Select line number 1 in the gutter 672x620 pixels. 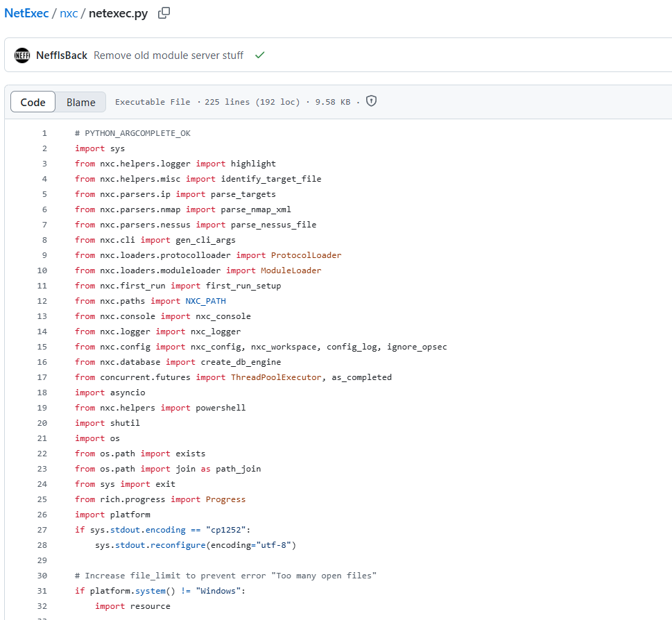point(44,133)
